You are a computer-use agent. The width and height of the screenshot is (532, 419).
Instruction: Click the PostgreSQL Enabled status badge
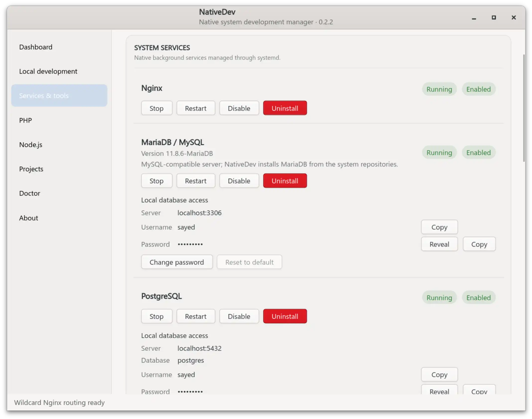click(x=478, y=297)
